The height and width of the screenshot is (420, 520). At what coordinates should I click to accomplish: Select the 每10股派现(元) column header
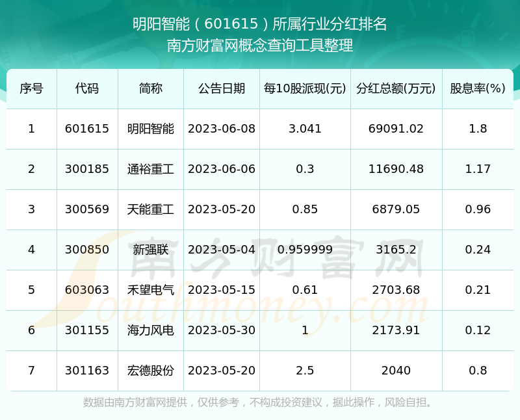[305, 88]
